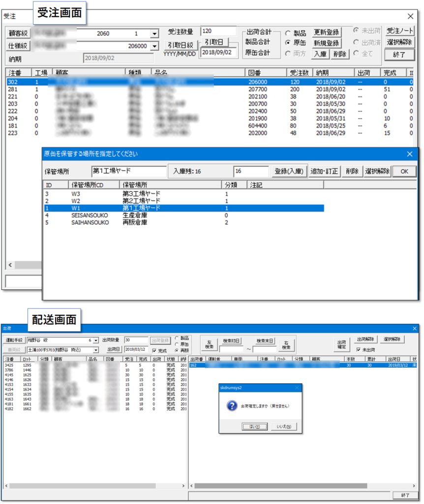Open the driver dropdown showing 相野谷 取
Viewport: 424px width, 504px height.
pos(95,340)
